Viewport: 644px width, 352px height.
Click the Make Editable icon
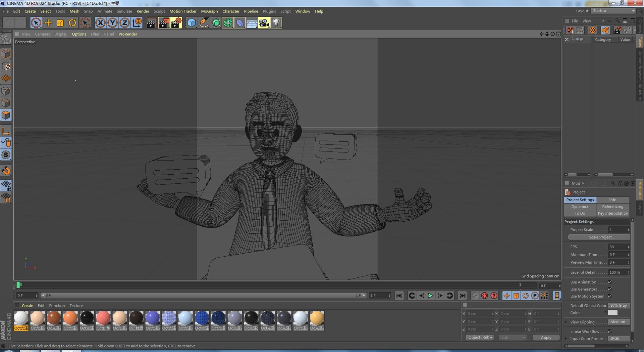coord(6,39)
